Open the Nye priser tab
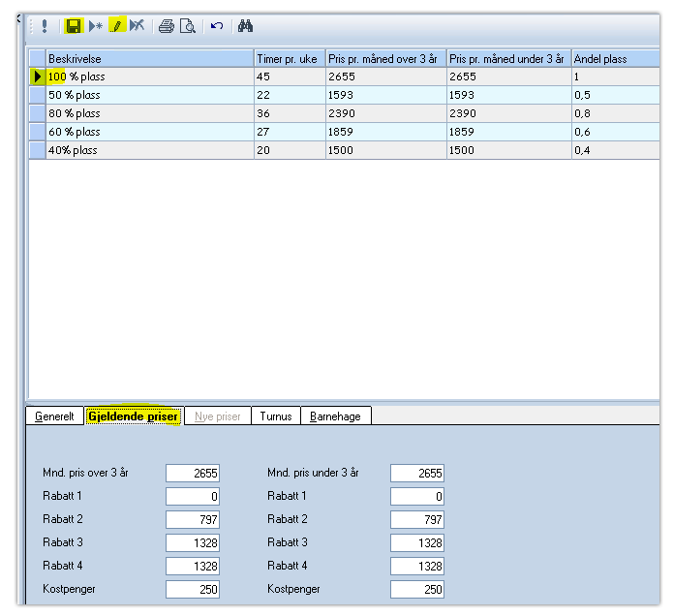 point(217,416)
